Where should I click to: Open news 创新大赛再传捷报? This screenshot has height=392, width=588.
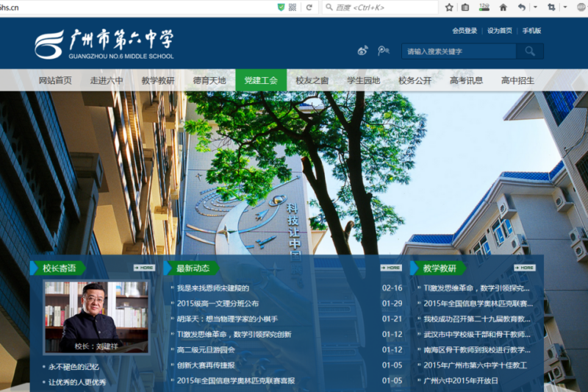point(206,365)
